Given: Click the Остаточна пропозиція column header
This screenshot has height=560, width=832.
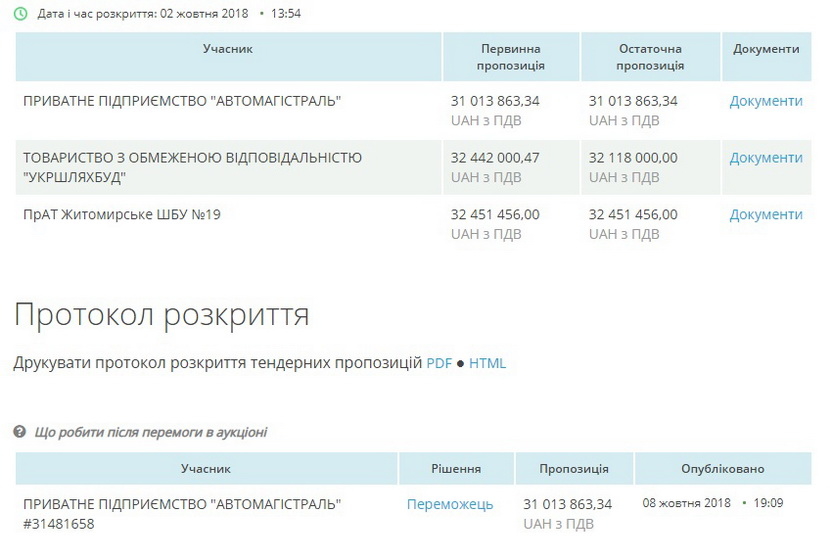Looking at the screenshot, I should tap(649, 57).
